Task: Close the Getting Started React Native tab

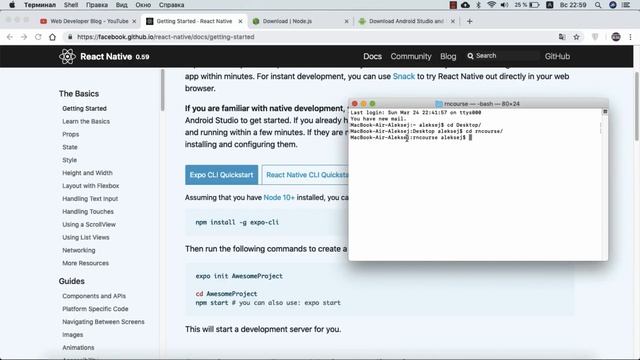Action: coord(240,21)
